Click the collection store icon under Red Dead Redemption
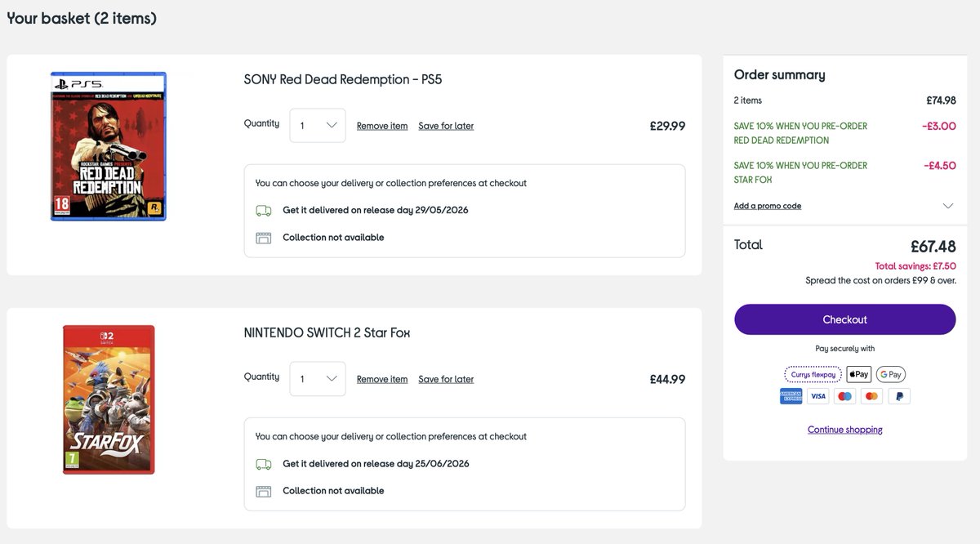Viewport: 980px width, 544px height. (x=263, y=238)
